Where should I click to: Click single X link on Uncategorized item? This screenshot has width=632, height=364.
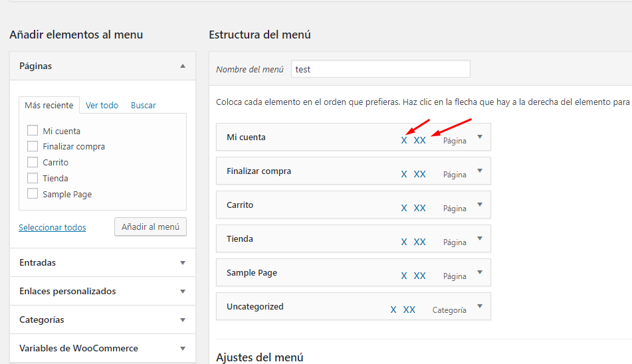click(393, 310)
